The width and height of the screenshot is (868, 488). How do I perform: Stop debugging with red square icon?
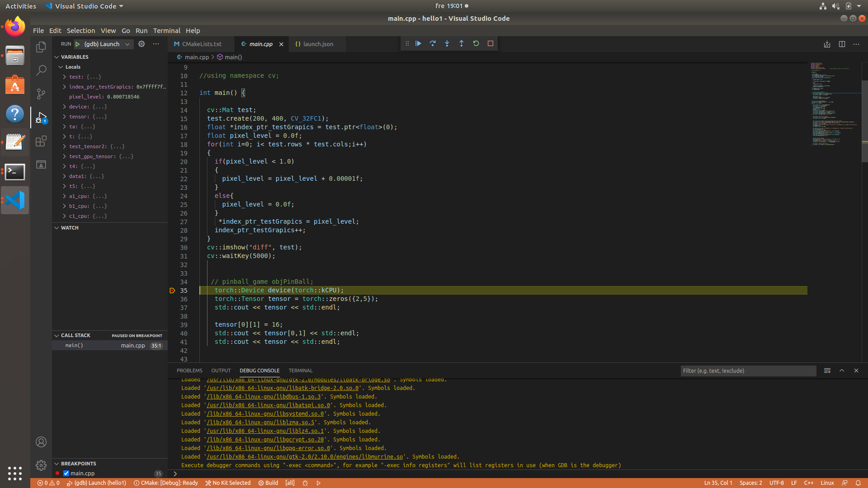tap(491, 43)
